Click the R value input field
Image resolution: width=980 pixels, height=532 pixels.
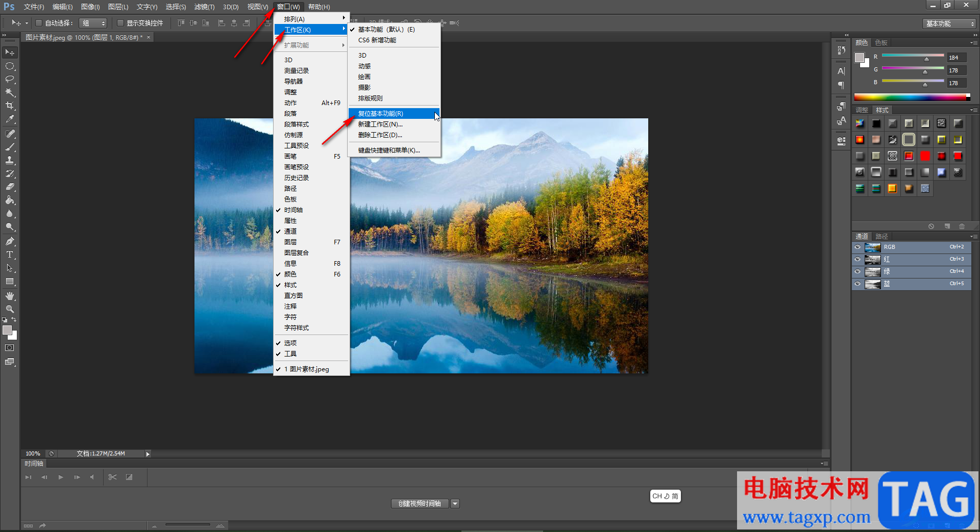click(957, 58)
